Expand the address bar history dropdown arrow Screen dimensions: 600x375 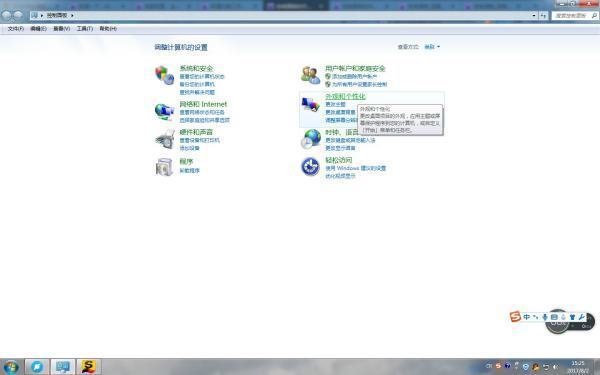click(x=534, y=15)
